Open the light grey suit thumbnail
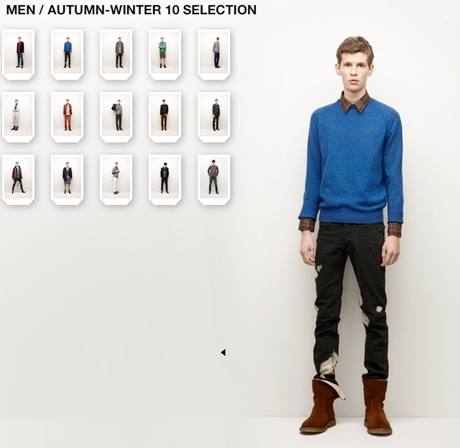 [x=18, y=117]
